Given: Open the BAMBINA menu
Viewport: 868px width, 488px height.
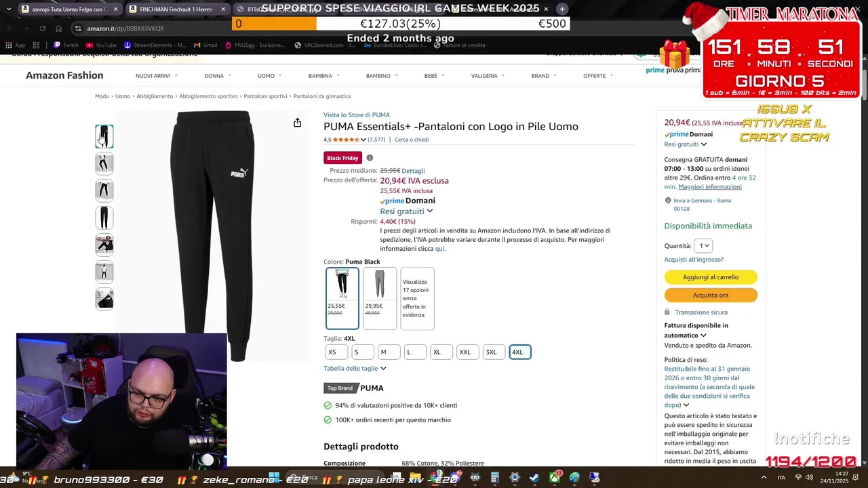Looking at the screenshot, I should (324, 76).
